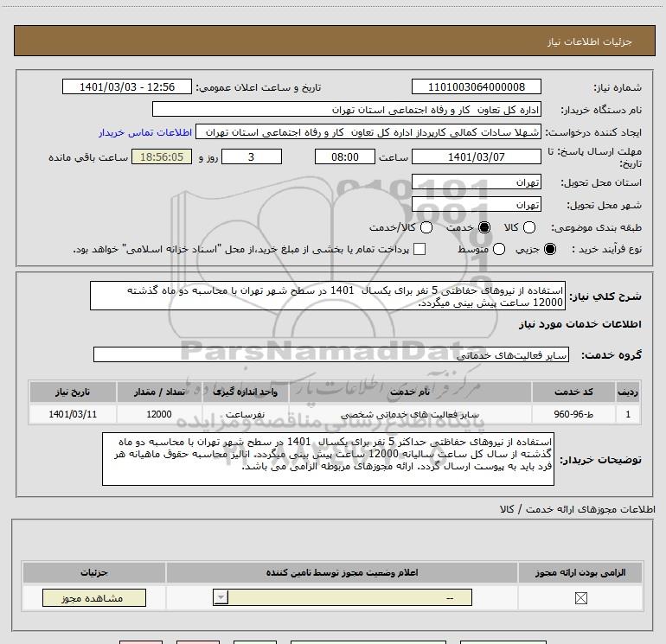
Task: Click the واحد اندازه گیری column header
Action: pyautogui.click(x=245, y=392)
